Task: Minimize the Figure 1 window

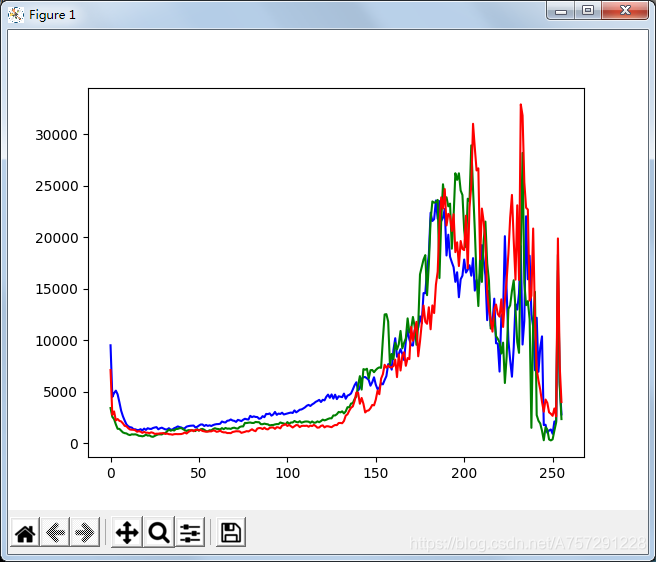Action: (561, 11)
